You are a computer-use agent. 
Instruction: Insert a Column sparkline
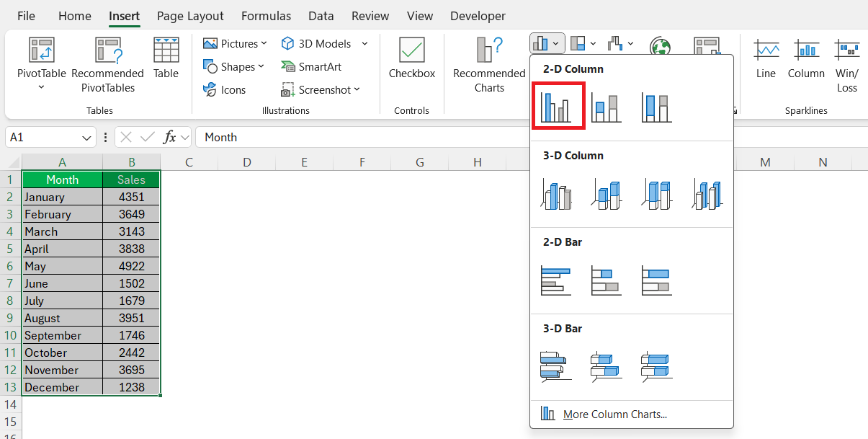(x=806, y=58)
